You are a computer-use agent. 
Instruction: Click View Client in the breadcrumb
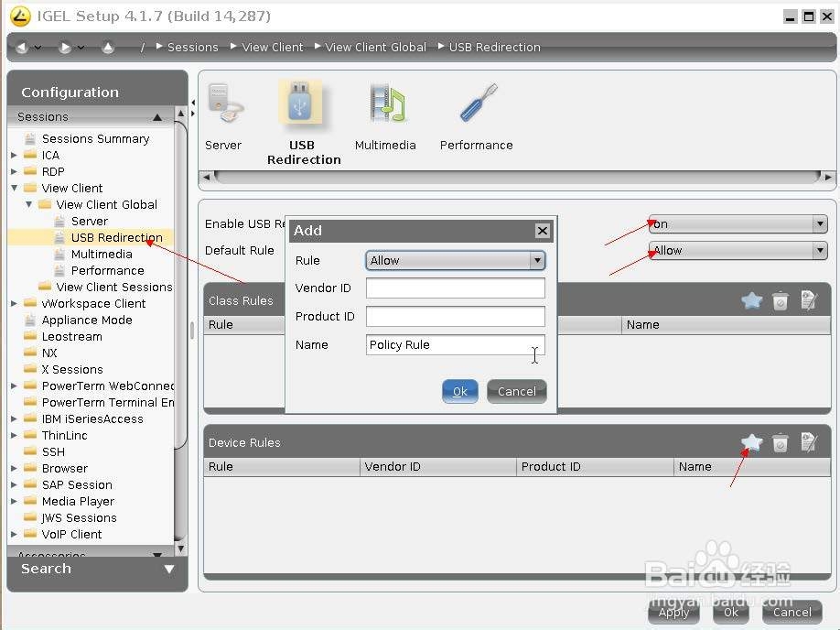click(x=272, y=48)
